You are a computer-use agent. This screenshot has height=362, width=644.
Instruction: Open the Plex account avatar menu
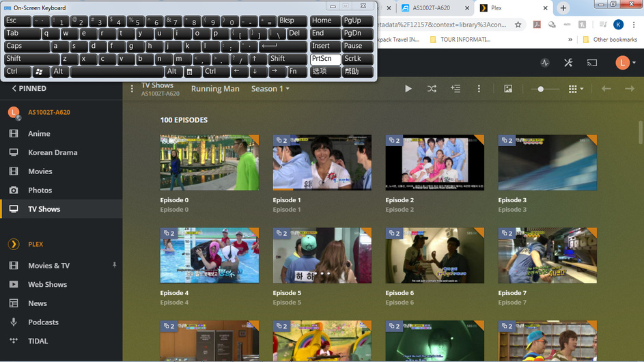click(x=625, y=63)
